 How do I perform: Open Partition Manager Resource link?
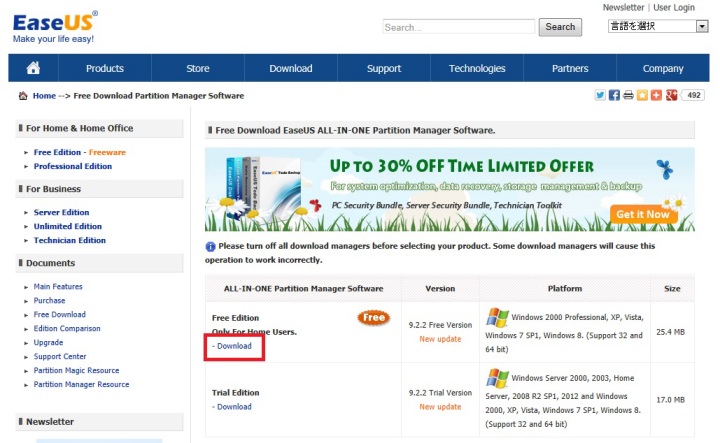click(81, 384)
